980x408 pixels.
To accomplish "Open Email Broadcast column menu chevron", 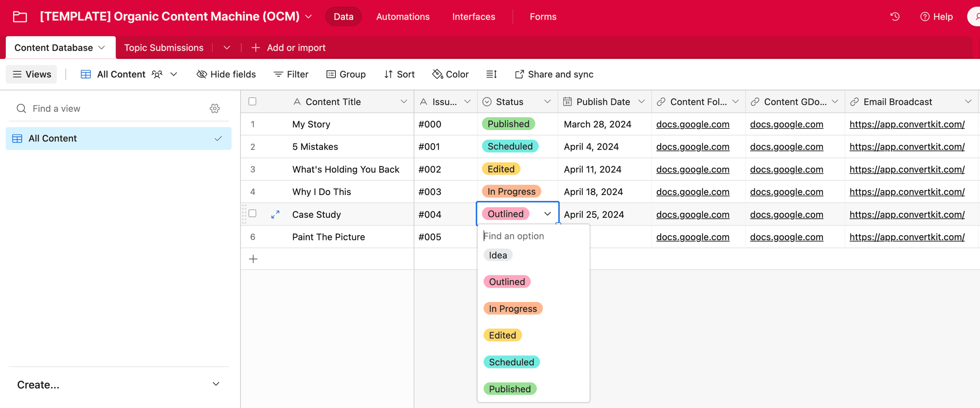I will coord(968,102).
